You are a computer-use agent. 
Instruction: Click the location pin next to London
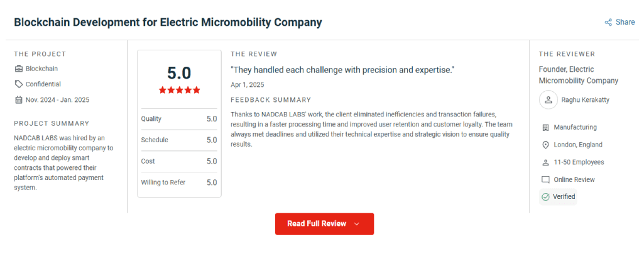point(545,145)
